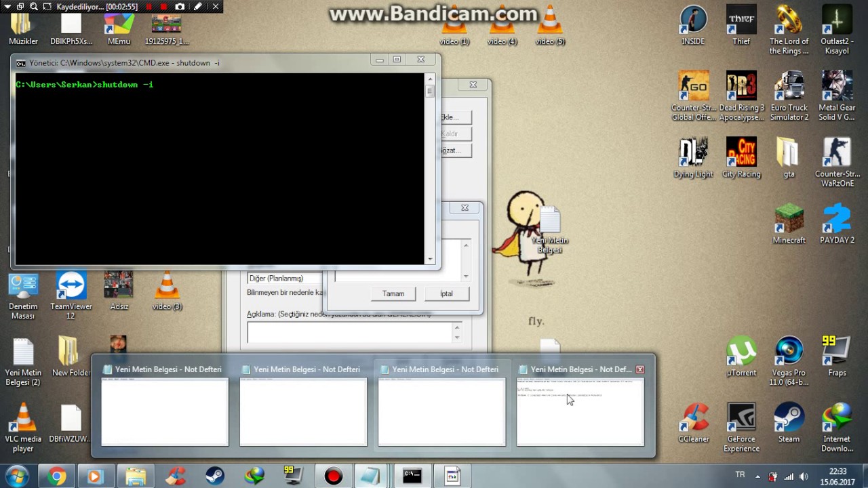The image size is (868, 488).
Task: Show hidden system tray icons arrow
Action: point(757,476)
